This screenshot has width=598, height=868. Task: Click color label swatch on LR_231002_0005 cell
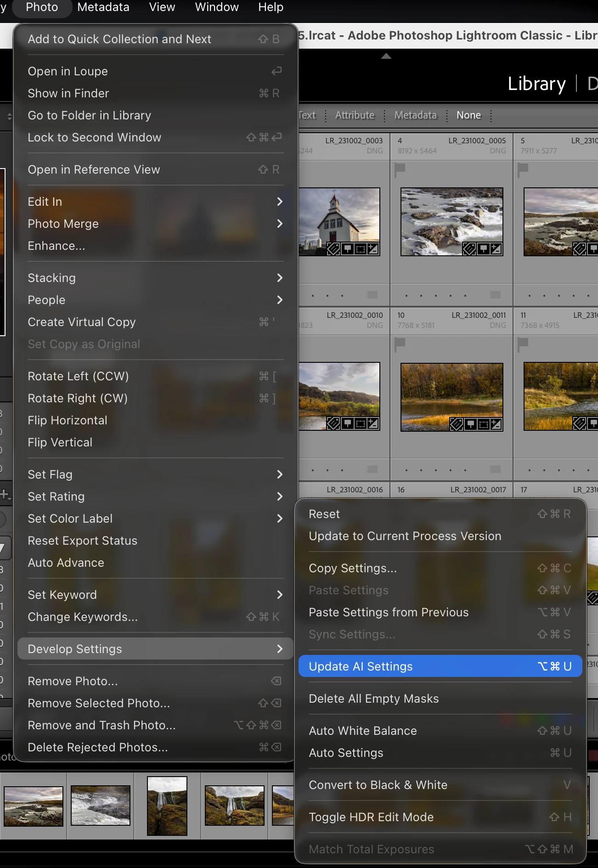click(496, 295)
